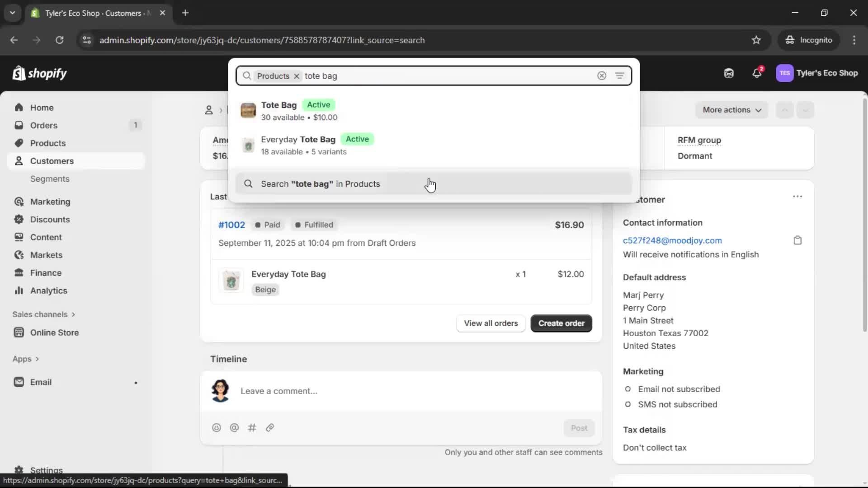The height and width of the screenshot is (488, 868).
Task: Insert an emoji into the comment
Action: 217,427
